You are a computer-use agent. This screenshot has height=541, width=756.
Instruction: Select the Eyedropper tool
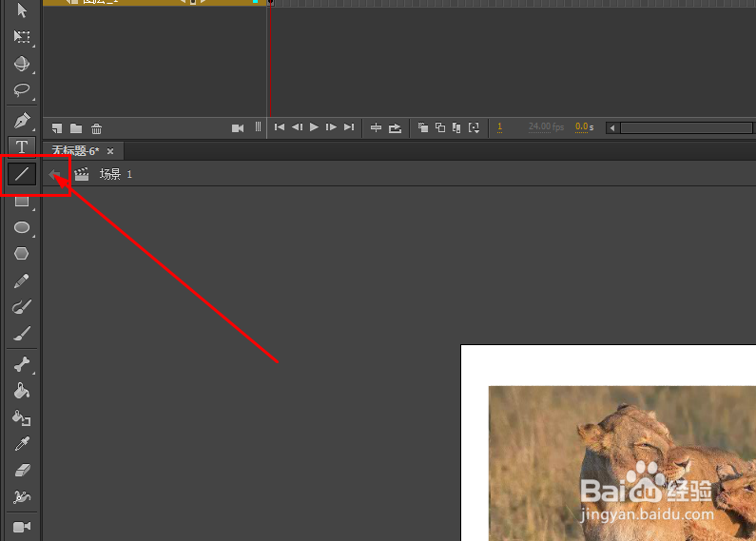(x=22, y=444)
